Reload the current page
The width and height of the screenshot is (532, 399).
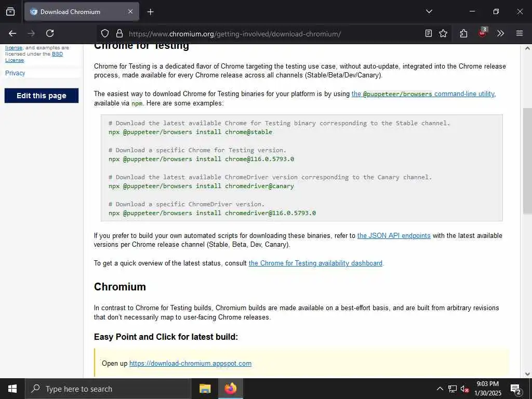[x=50, y=33]
